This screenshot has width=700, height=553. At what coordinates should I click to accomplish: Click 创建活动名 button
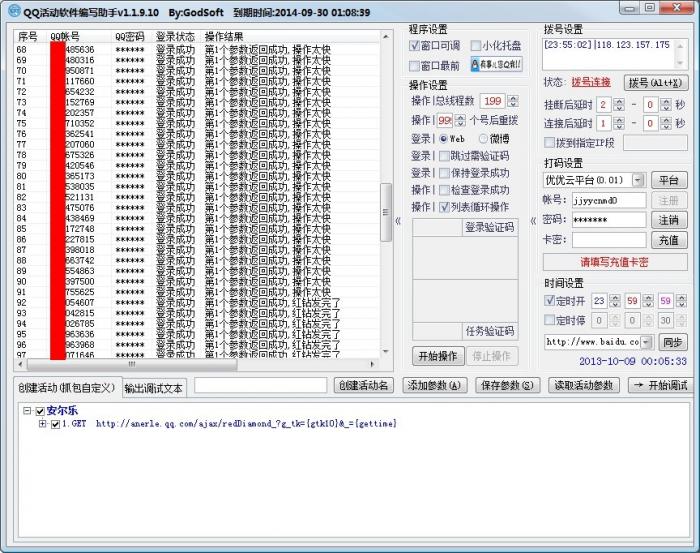[363, 385]
